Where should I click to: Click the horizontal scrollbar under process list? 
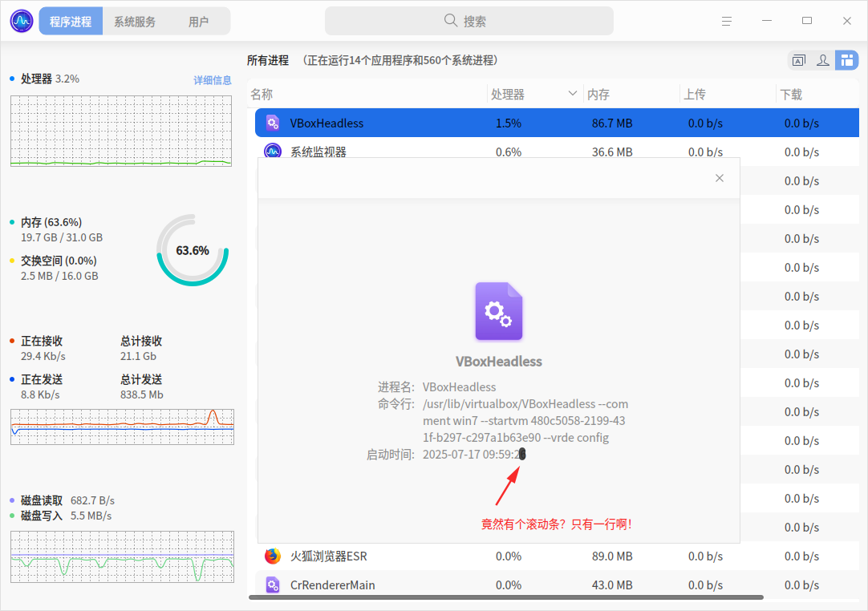(506, 597)
